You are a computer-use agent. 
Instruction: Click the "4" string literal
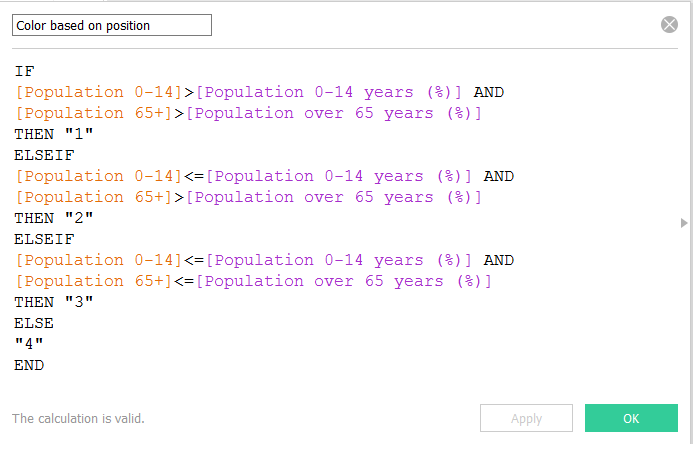pyautogui.click(x=29, y=344)
